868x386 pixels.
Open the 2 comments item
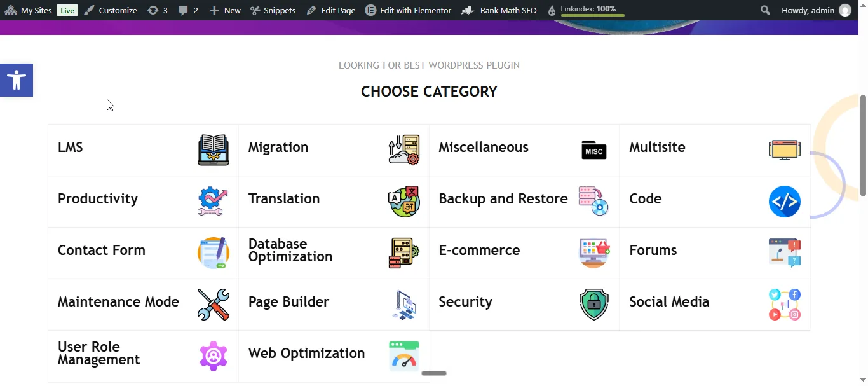188,10
